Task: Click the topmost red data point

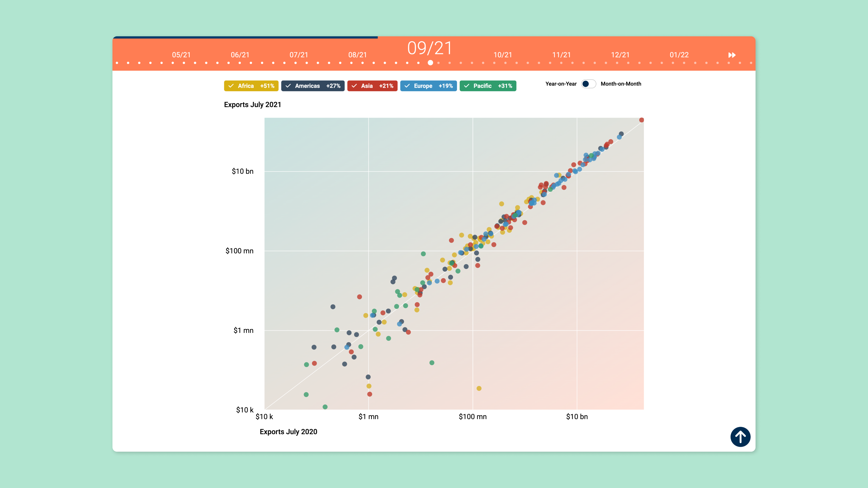Action: tap(642, 120)
